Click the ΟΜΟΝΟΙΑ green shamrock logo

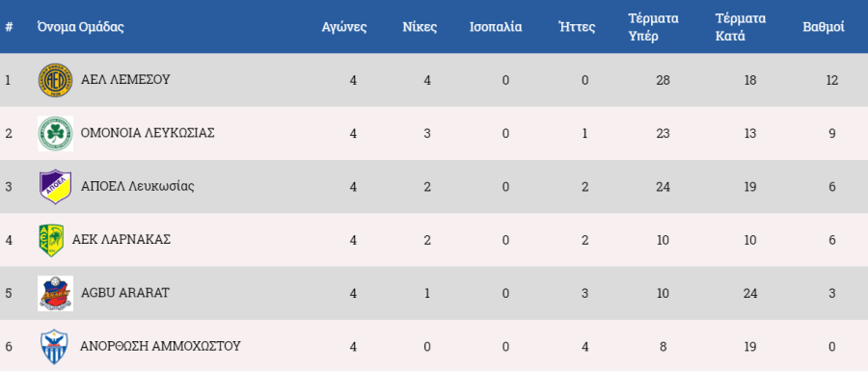click(x=55, y=133)
